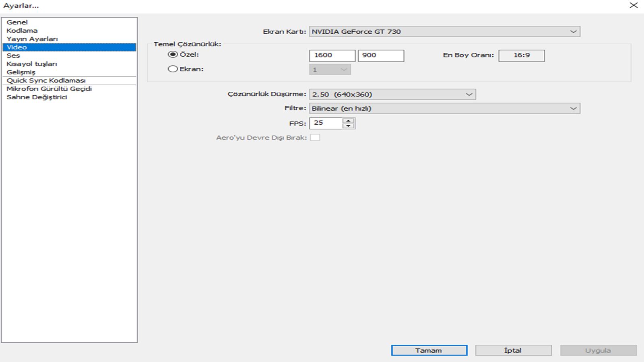Open the disabled Ekran monitor number dropdown
The height and width of the screenshot is (362, 644).
coord(330,70)
